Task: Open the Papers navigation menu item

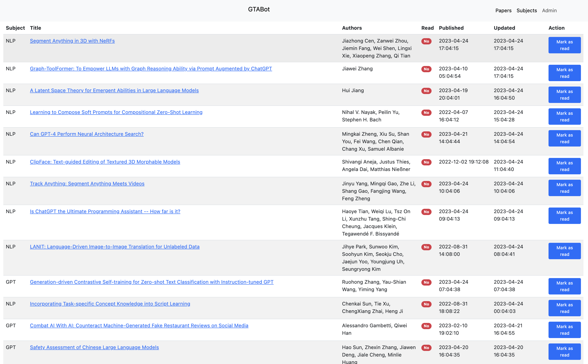Action: pyautogui.click(x=503, y=10)
